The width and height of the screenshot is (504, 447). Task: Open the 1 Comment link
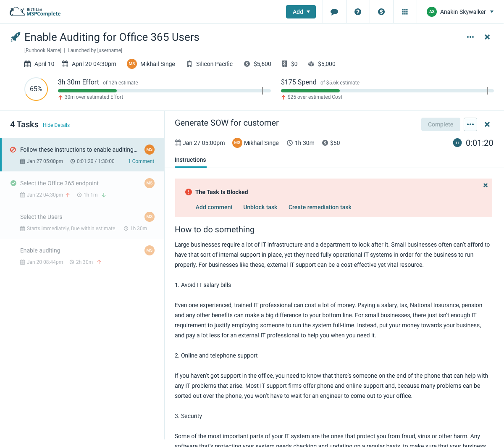[141, 161]
